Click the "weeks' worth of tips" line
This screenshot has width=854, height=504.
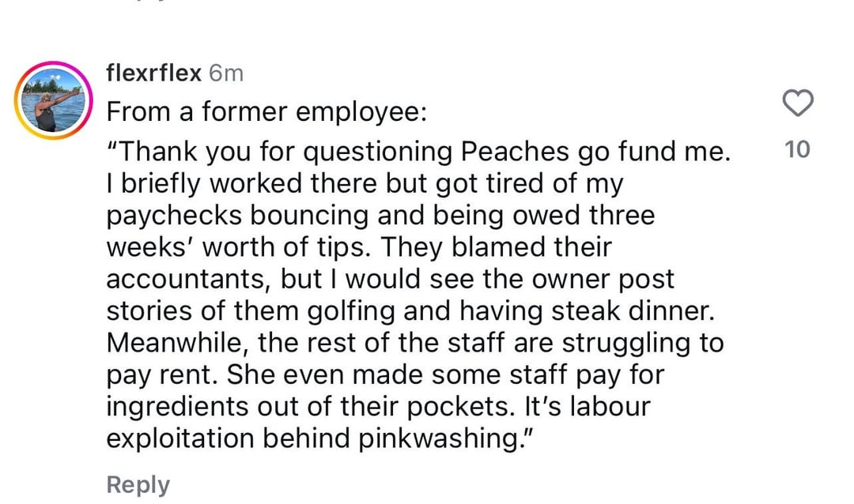coord(359,247)
